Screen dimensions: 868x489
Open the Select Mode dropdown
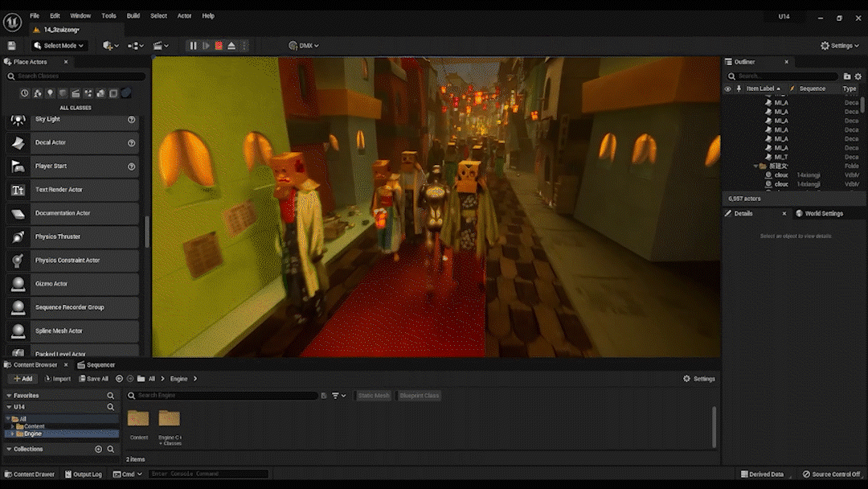point(59,46)
